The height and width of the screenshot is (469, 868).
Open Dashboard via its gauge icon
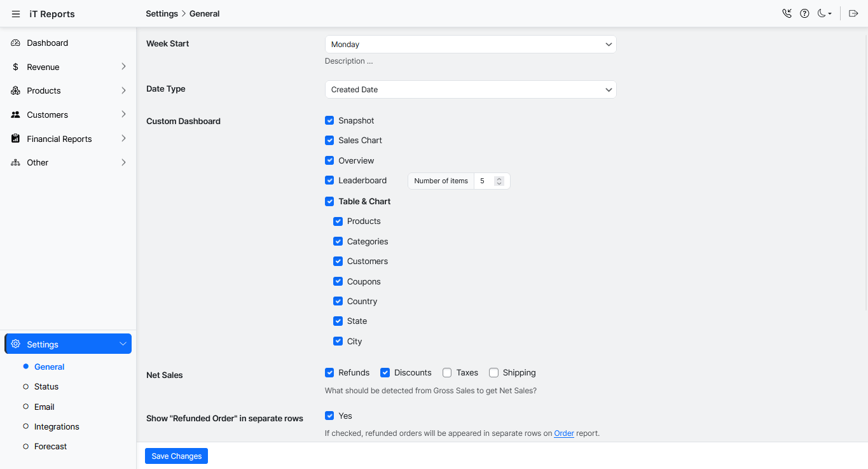[16, 43]
